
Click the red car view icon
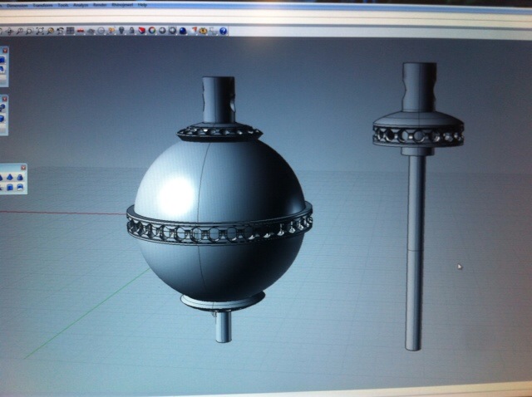[x=81, y=31]
